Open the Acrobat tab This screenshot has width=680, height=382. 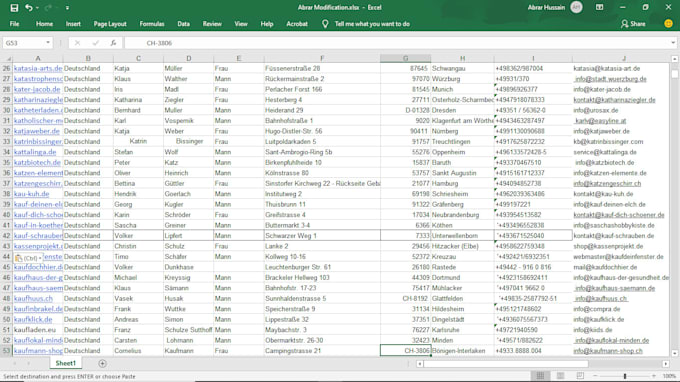(x=297, y=24)
